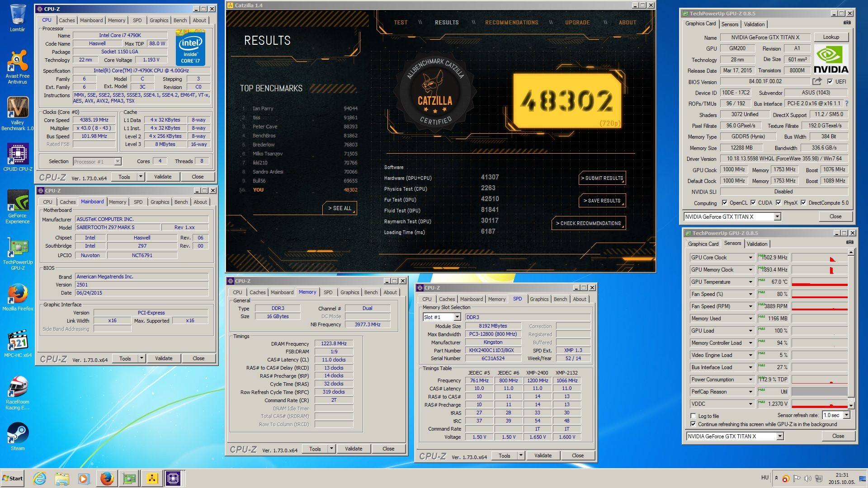The image size is (868, 488).
Task: Click the volume speaker icon in system tray
Action: coord(807,479)
